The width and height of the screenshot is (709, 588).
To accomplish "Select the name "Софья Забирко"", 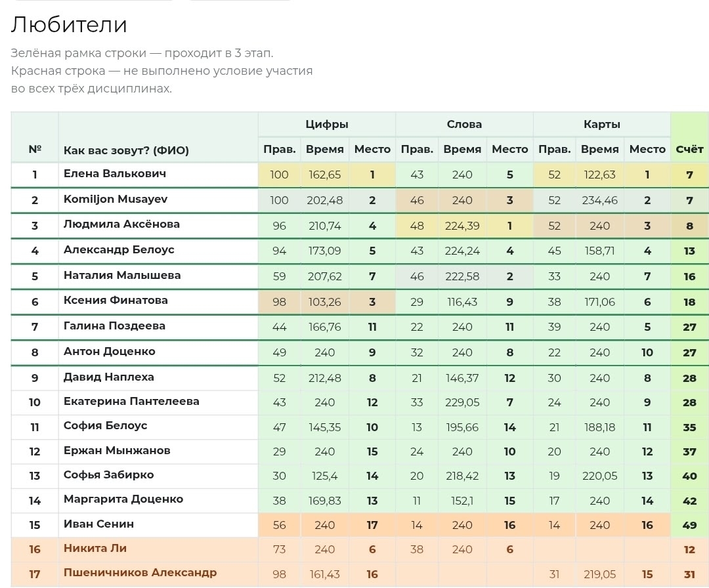I will [108, 475].
